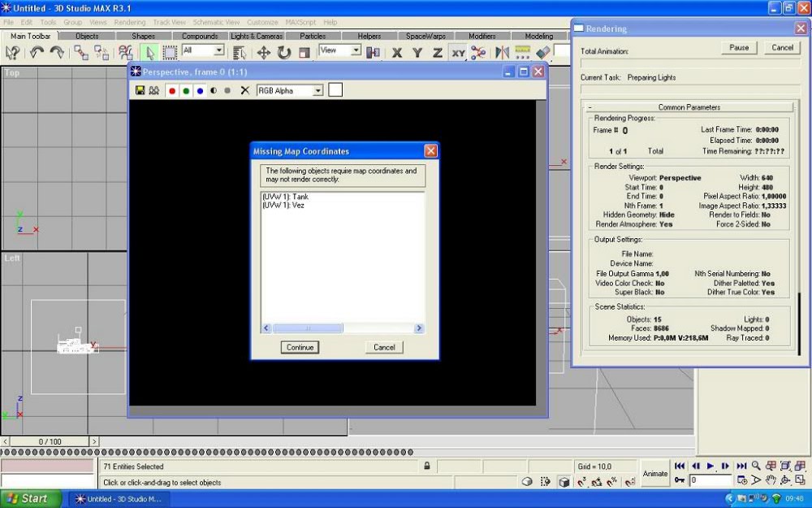
Task: Click Cancel in Missing Map Coordinates dialog
Action: 384,347
